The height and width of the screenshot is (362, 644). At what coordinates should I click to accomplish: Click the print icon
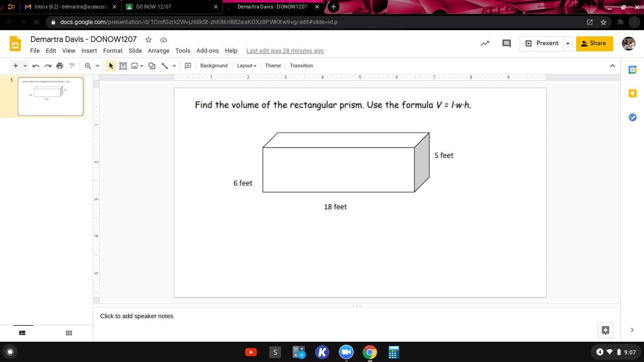[x=59, y=66]
